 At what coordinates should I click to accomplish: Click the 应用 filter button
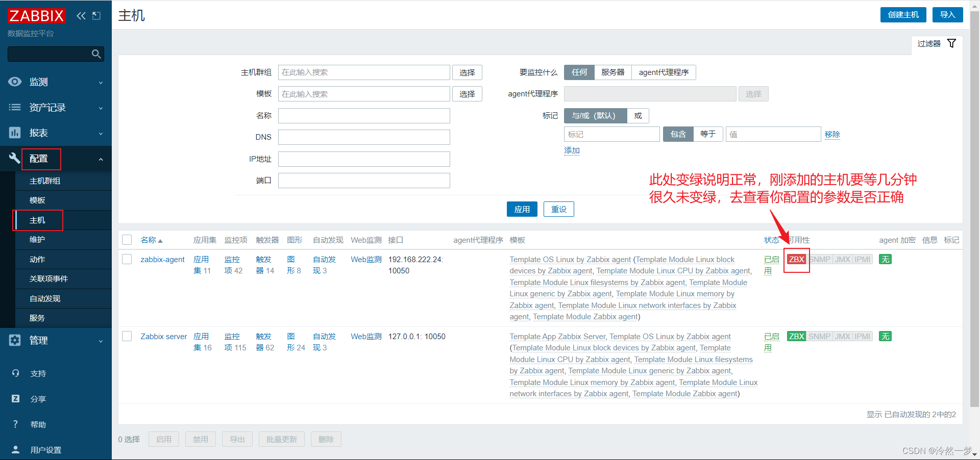(x=522, y=209)
